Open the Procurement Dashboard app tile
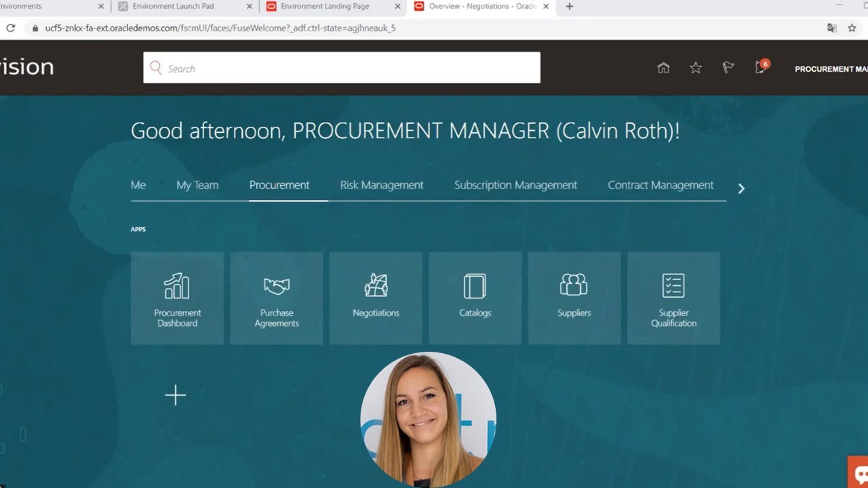This screenshot has height=488, width=868. (x=177, y=298)
